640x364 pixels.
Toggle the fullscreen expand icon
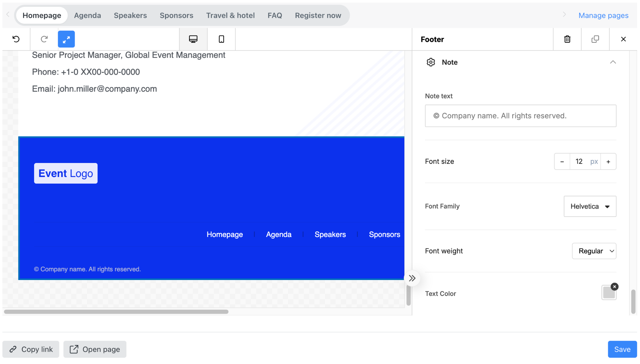[x=66, y=39]
